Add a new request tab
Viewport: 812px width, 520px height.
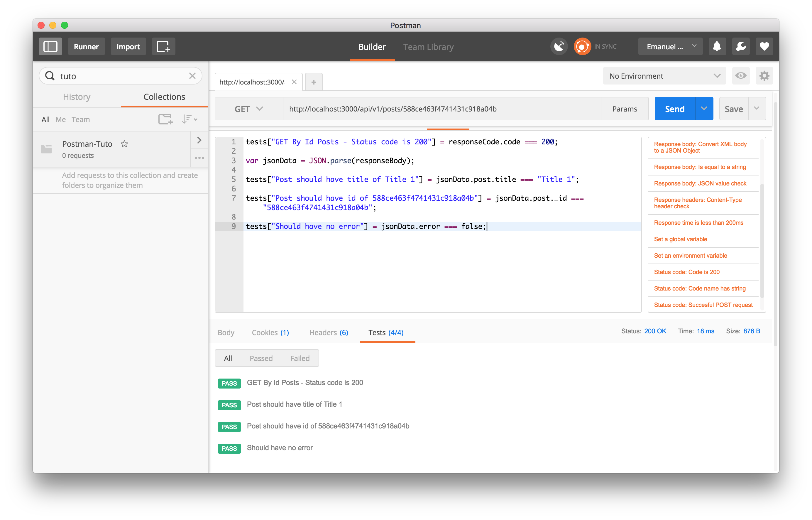pos(314,82)
